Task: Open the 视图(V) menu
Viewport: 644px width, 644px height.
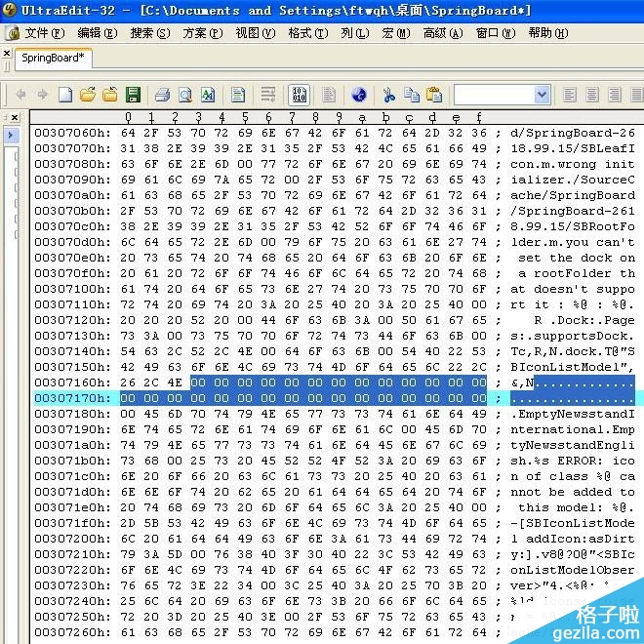Action: point(255,33)
